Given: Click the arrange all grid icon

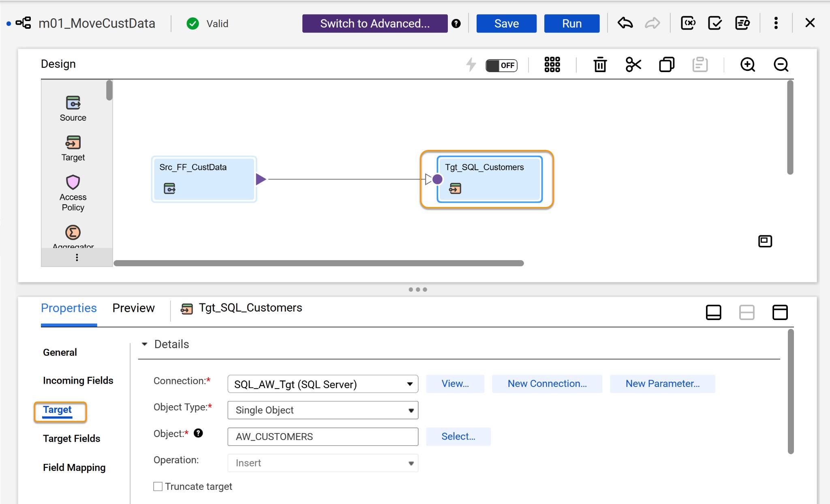Looking at the screenshot, I should click(552, 64).
